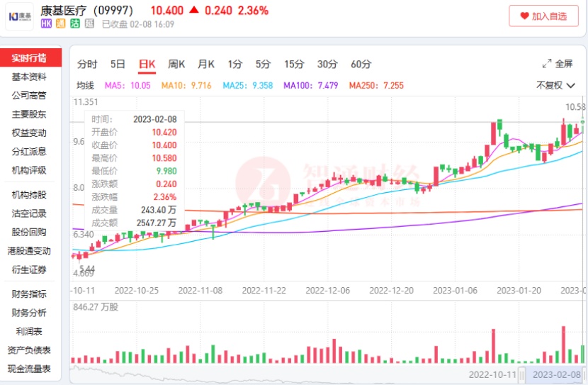The image size is (588, 385).
Task: Click the 2022-12-06 date axis label
Action: (328, 291)
